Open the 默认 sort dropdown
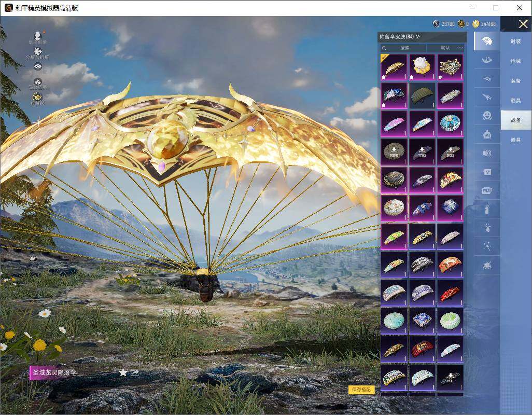This screenshot has height=415, width=532. click(445, 48)
